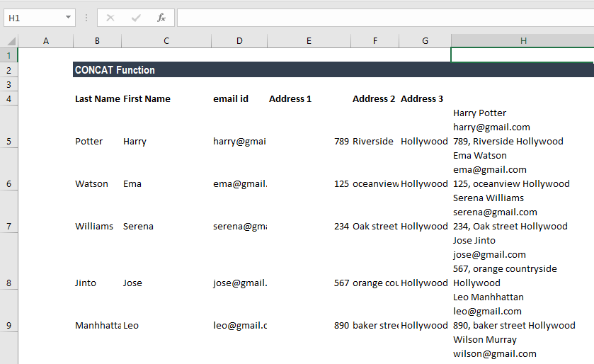Select the cell containing Jose
The width and height of the screenshot is (594, 364).
[166, 262]
